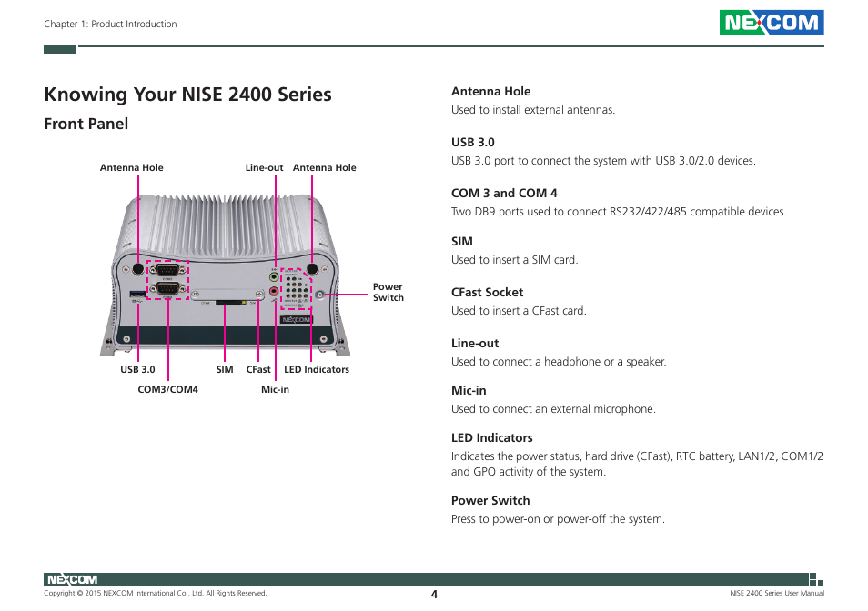Image resolution: width=868 pixels, height=611 pixels.
Task: Click the green line-out jack on the device
Action: pos(274,276)
